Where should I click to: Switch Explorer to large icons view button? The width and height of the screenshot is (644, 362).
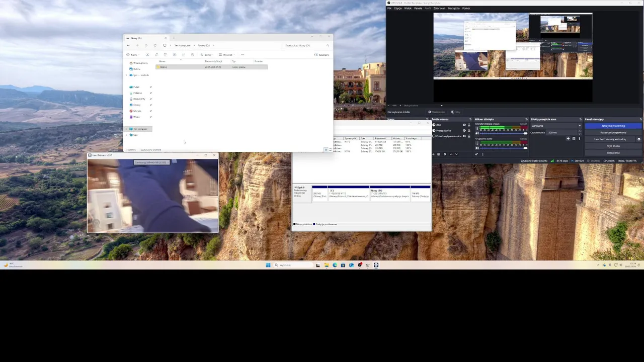[x=330, y=149]
